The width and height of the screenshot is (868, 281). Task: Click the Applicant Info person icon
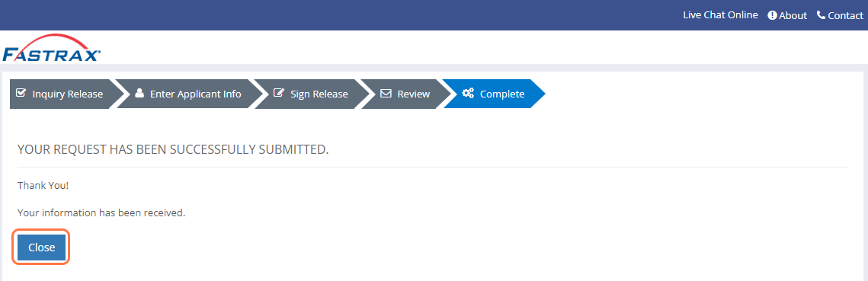pos(139,93)
